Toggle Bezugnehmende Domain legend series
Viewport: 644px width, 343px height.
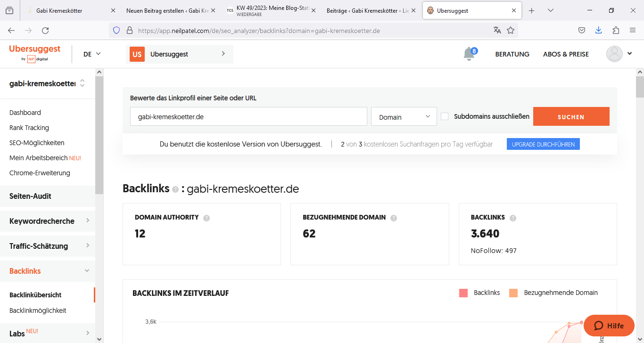point(554,293)
